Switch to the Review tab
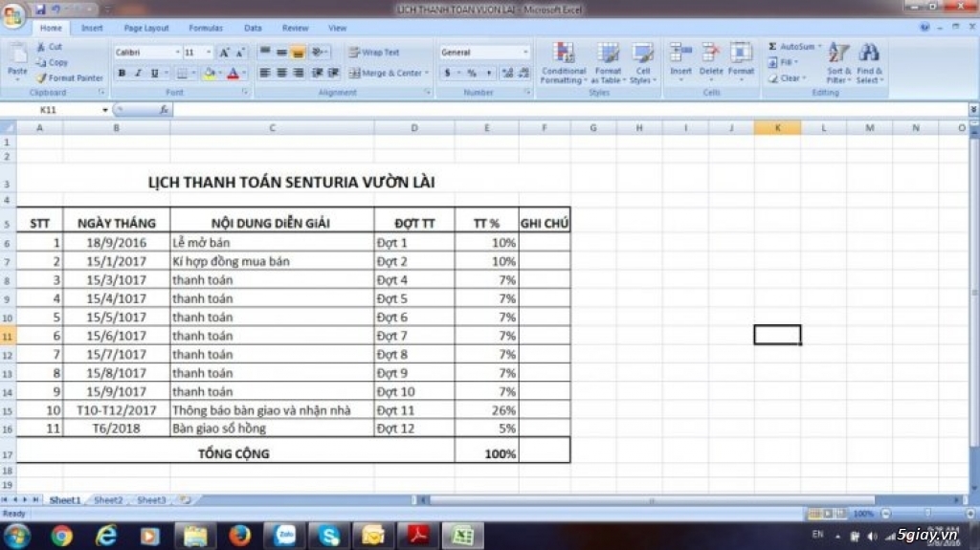The image size is (980, 550). pos(295,28)
